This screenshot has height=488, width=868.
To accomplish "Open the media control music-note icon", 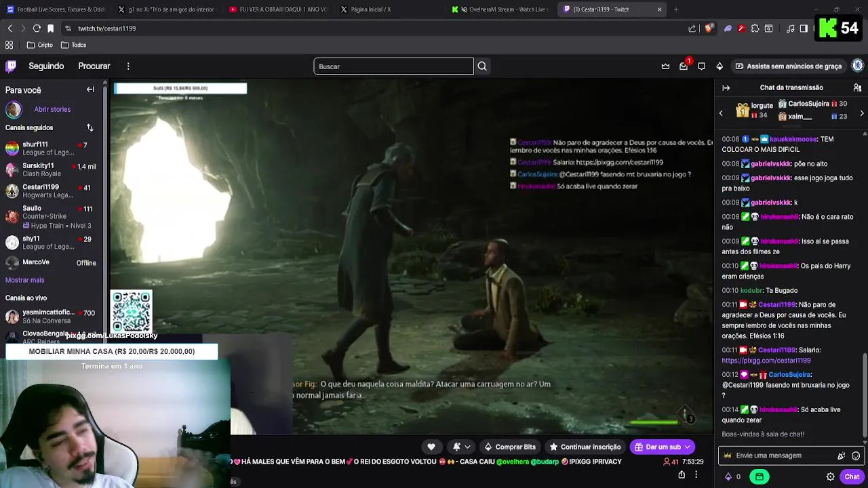I will (x=790, y=28).
